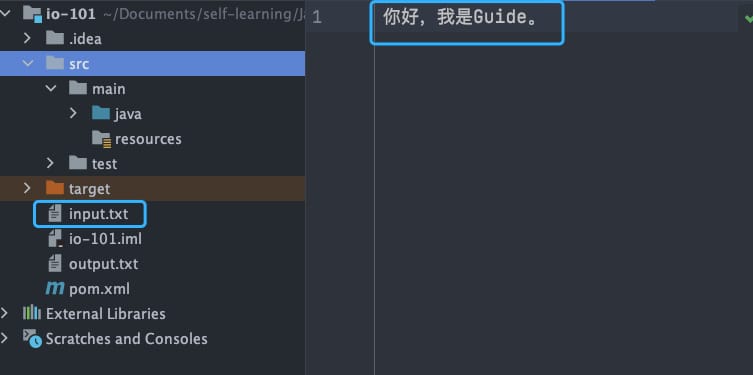Click the Scratches and Consoles icon
The height and width of the screenshot is (375, 753).
coord(32,339)
